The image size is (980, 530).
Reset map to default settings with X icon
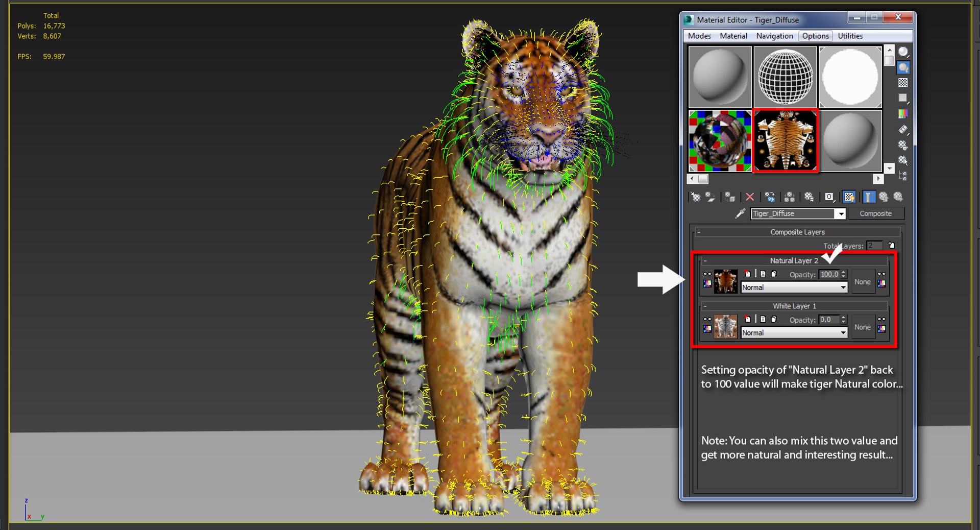750,197
